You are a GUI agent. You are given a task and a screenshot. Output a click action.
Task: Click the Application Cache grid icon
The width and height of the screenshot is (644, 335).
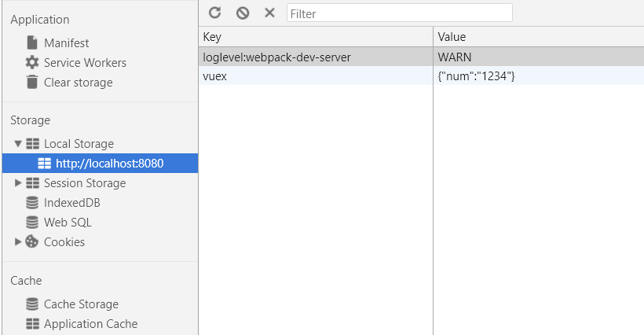pos(32,323)
